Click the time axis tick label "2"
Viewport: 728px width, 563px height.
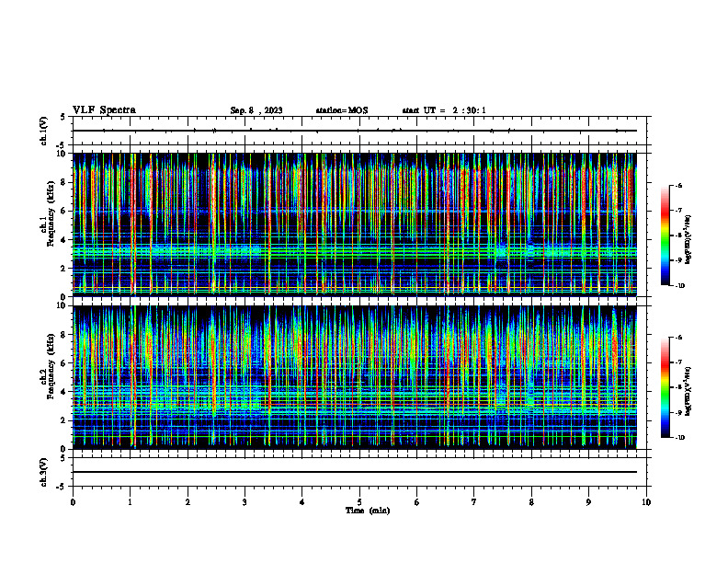pyautogui.click(x=188, y=502)
